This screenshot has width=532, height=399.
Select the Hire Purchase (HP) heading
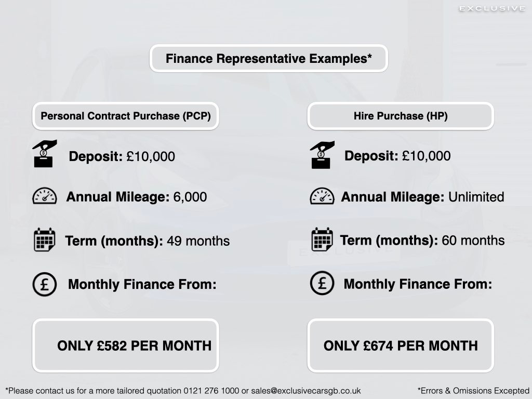401,116
